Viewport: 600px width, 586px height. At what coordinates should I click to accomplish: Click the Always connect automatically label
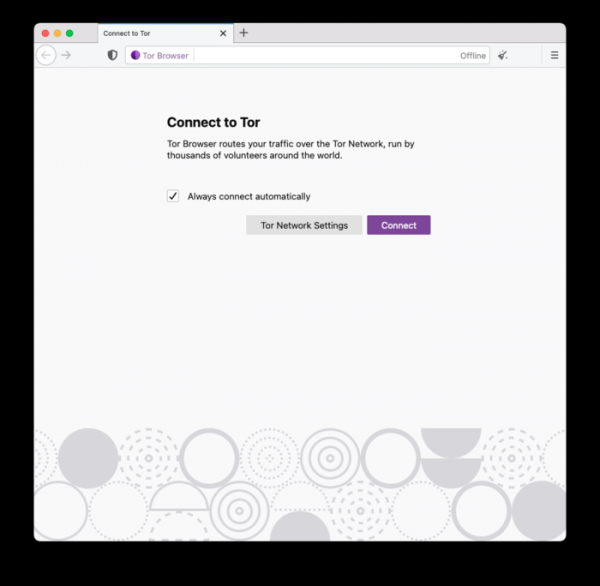click(x=249, y=196)
